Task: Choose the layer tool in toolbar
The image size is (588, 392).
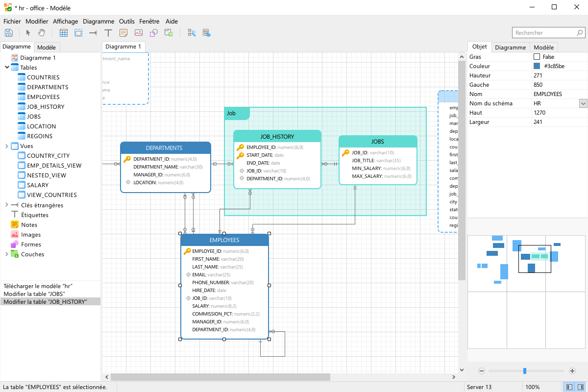Action: 169,33
